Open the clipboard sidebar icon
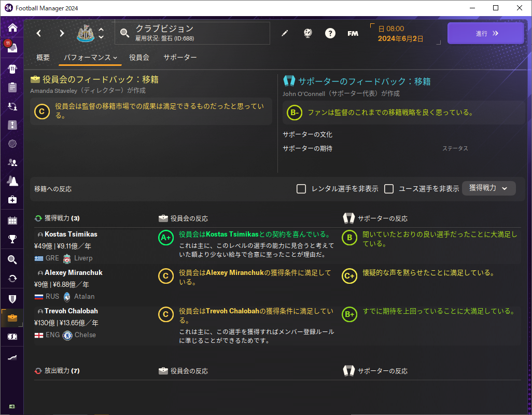The image size is (532, 415). (x=12, y=87)
